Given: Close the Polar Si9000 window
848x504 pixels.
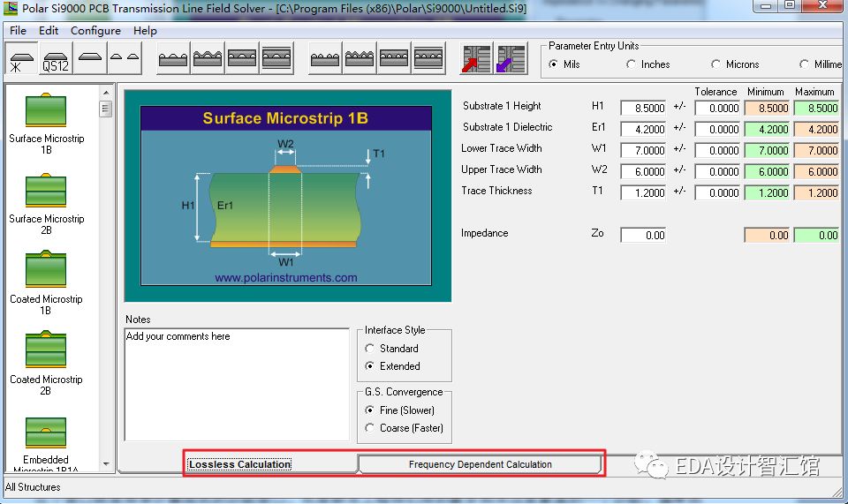Looking at the screenshot, I should coord(822,6).
